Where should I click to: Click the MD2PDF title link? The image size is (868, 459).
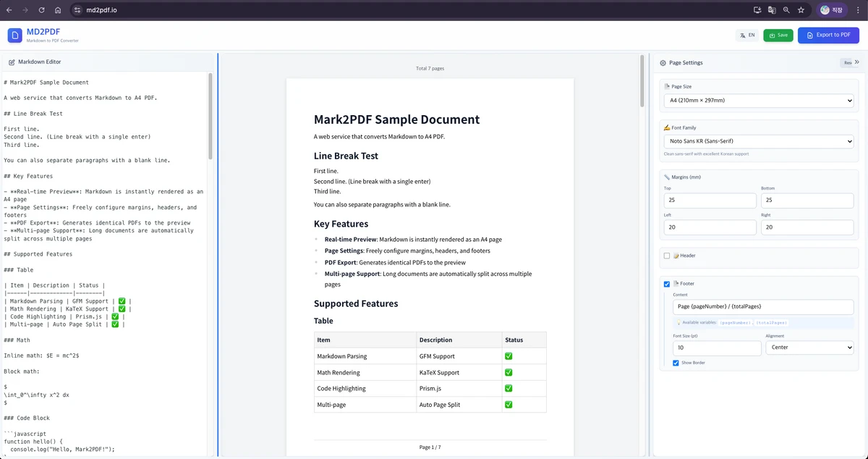[x=43, y=32]
